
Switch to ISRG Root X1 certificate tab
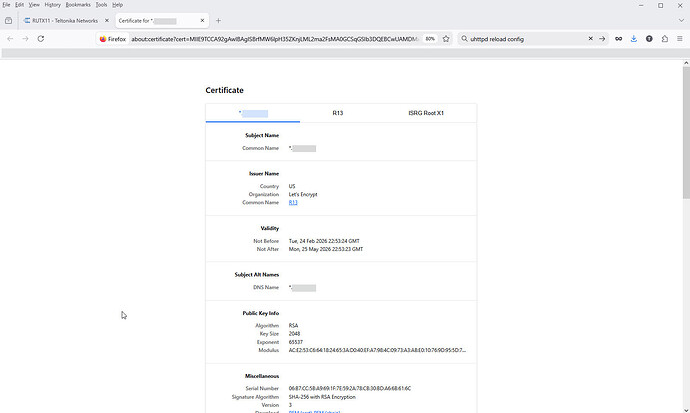pyautogui.click(x=426, y=113)
